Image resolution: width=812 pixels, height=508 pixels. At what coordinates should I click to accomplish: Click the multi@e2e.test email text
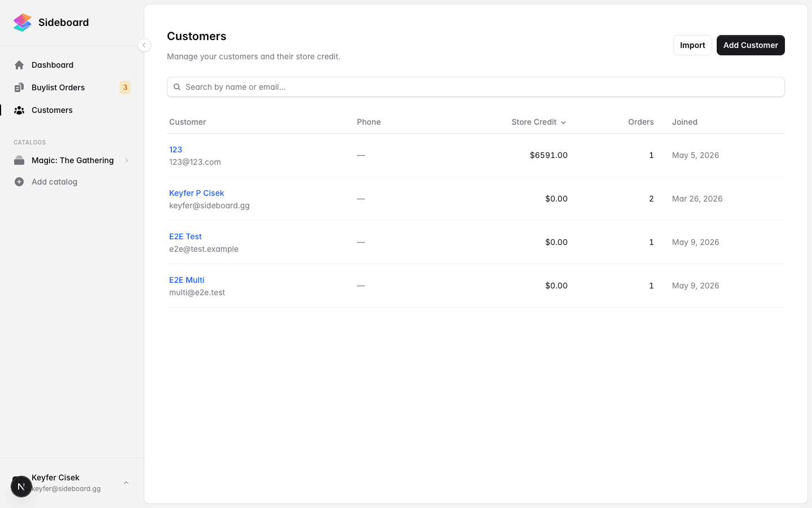click(197, 292)
